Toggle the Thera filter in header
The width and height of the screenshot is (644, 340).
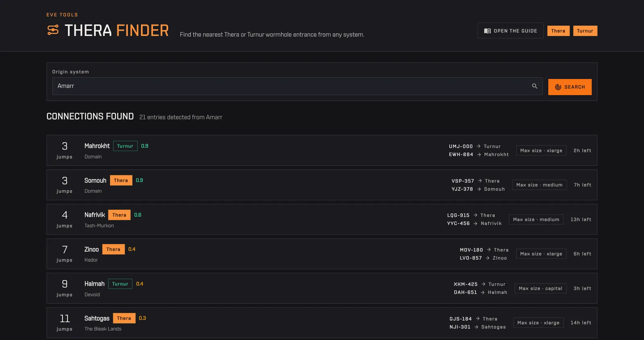558,31
